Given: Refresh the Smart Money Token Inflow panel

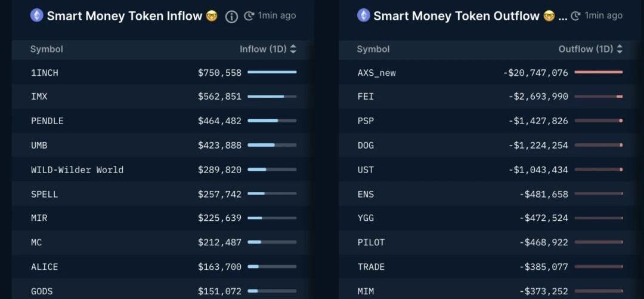Looking at the screenshot, I should click(x=249, y=16).
